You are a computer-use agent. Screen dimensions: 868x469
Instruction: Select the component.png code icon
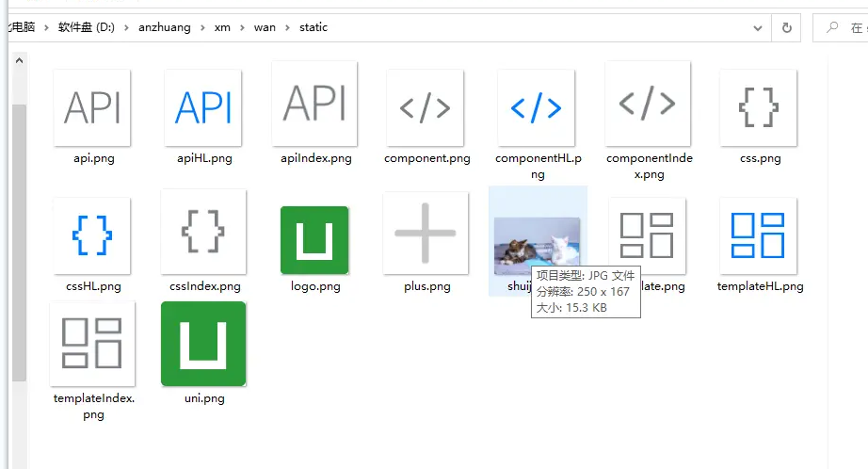point(426,107)
